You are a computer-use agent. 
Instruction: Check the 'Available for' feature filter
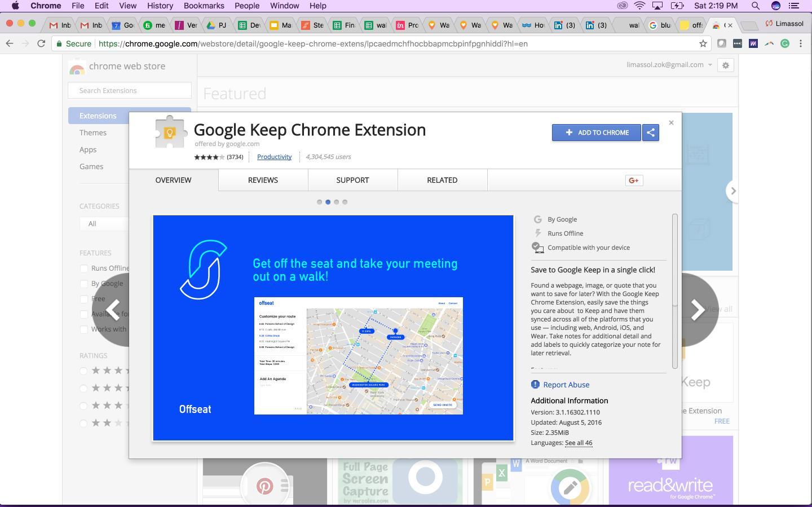[84, 314]
